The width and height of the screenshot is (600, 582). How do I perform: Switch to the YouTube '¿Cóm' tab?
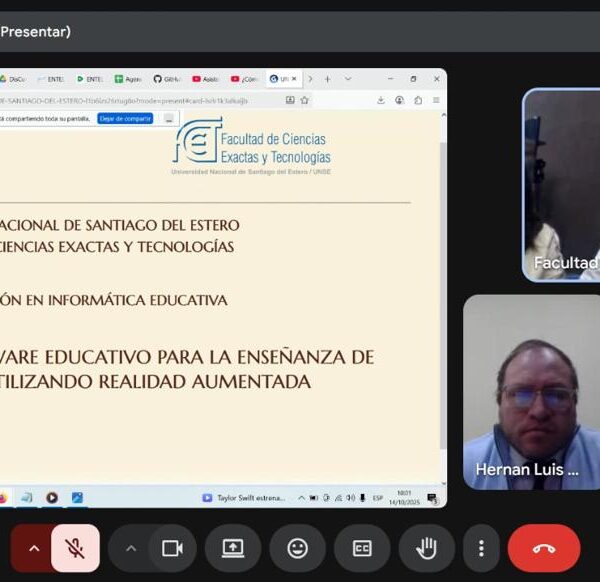click(x=245, y=79)
